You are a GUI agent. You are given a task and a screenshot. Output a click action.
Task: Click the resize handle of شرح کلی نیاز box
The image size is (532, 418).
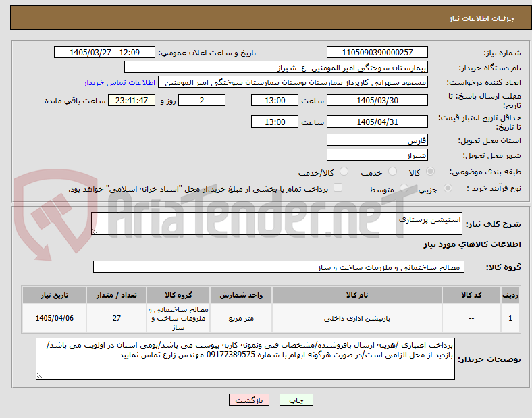pyautogui.click(x=95, y=231)
